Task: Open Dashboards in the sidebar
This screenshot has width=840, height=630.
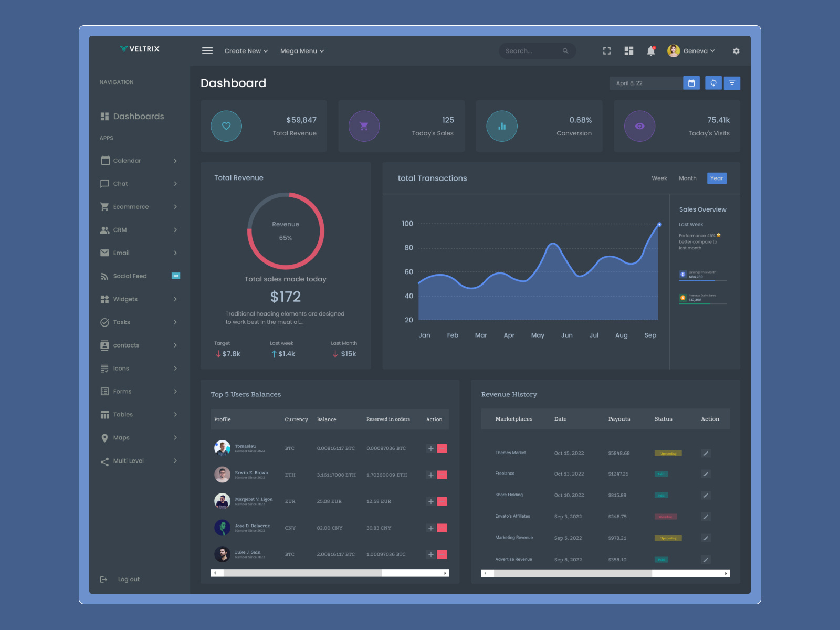Action: coord(132,117)
